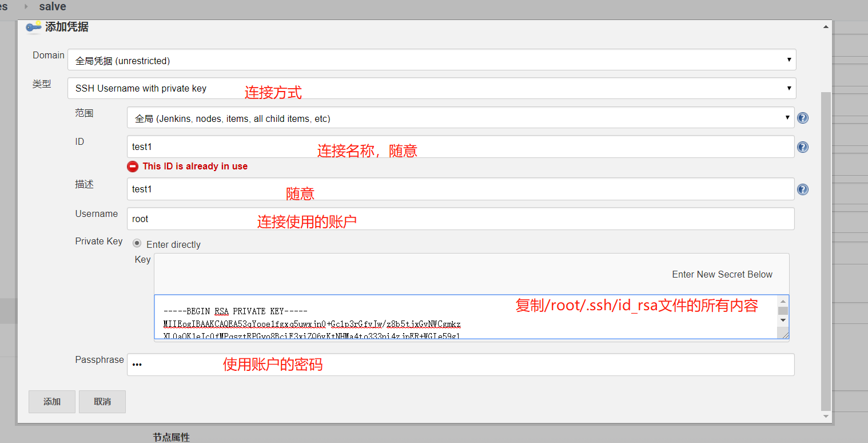868x443 pixels.
Task: Click the key icon beside 添加凭据 title
Action: pos(33,27)
